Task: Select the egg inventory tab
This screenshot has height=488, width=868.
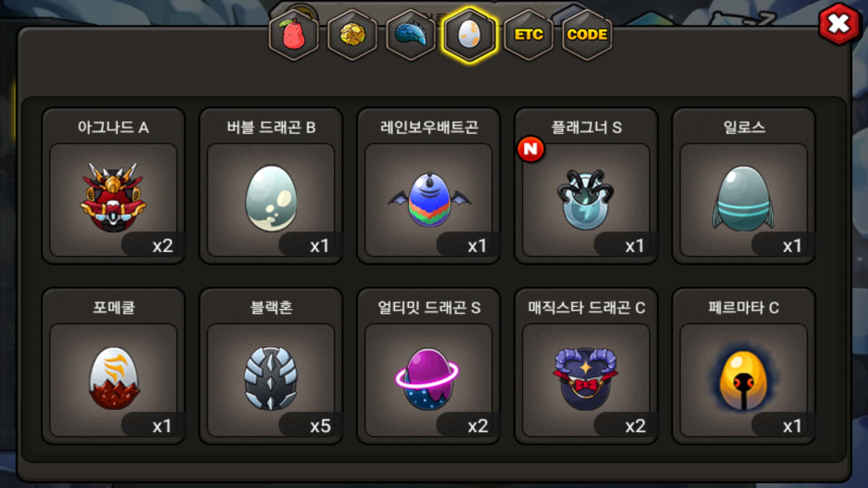Action: click(x=470, y=35)
